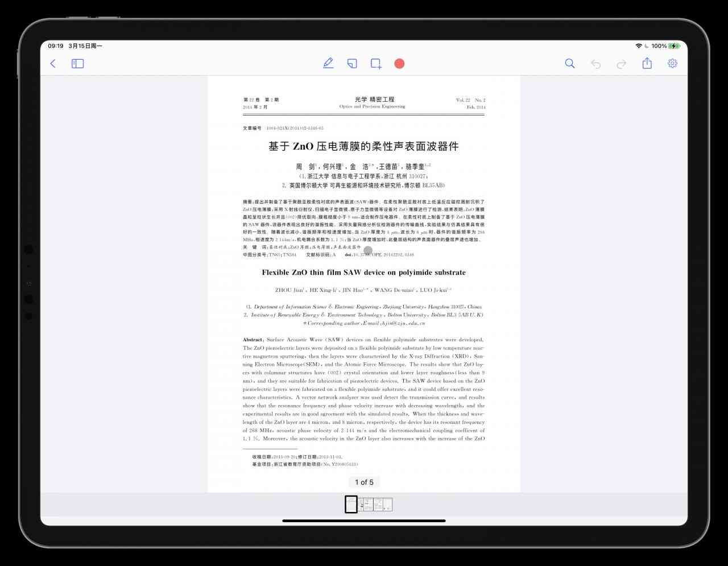Open search with the magnifier icon
728x566 pixels.
570,64
